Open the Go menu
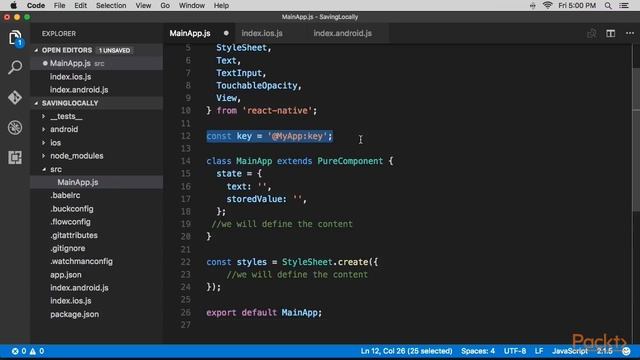This screenshot has height=360, width=640. 165,5
